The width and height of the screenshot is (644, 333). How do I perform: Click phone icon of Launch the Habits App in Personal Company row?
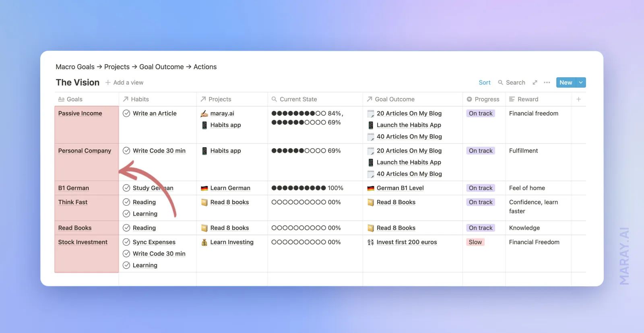(371, 162)
